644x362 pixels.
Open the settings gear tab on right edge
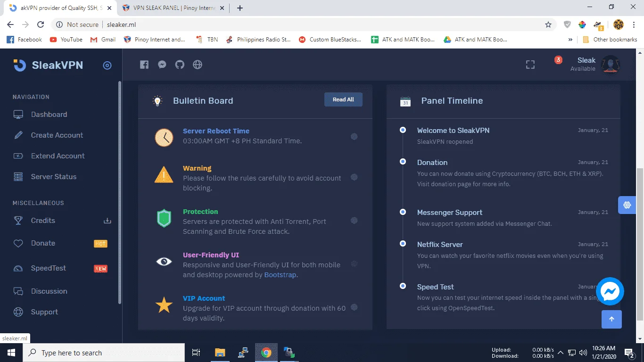(627, 205)
